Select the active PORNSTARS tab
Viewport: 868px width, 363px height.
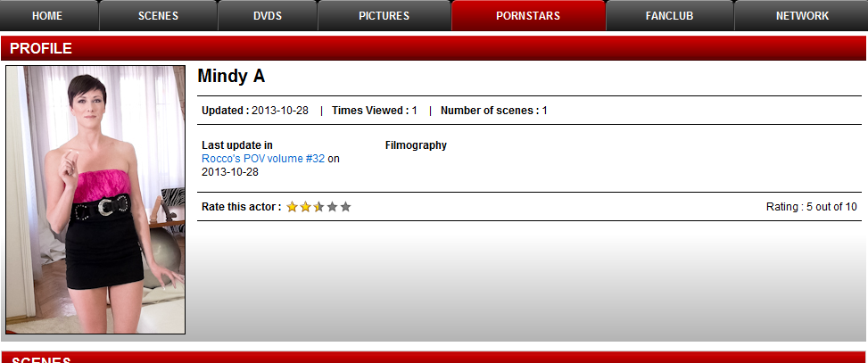pyautogui.click(x=528, y=15)
